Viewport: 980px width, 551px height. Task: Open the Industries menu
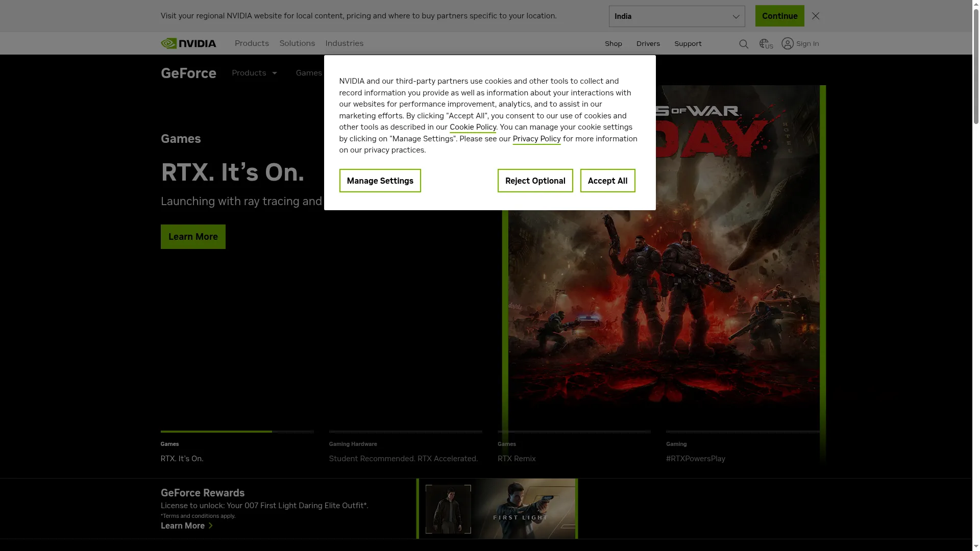345,43
